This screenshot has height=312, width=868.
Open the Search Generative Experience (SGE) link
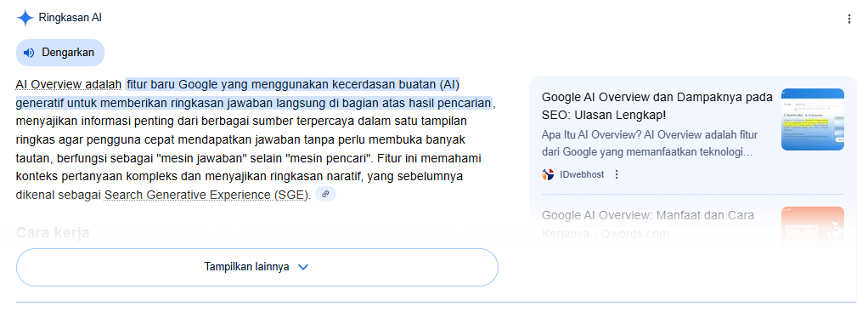click(x=205, y=195)
